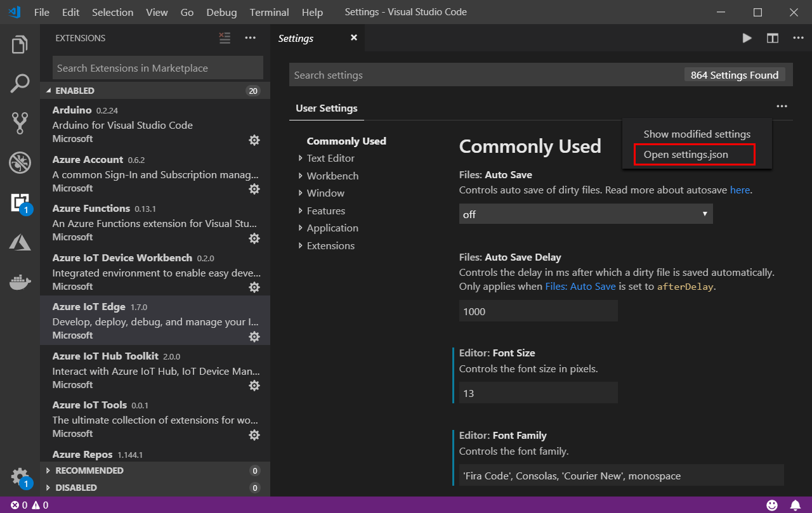
Task: Expand Application settings category
Action: point(332,228)
